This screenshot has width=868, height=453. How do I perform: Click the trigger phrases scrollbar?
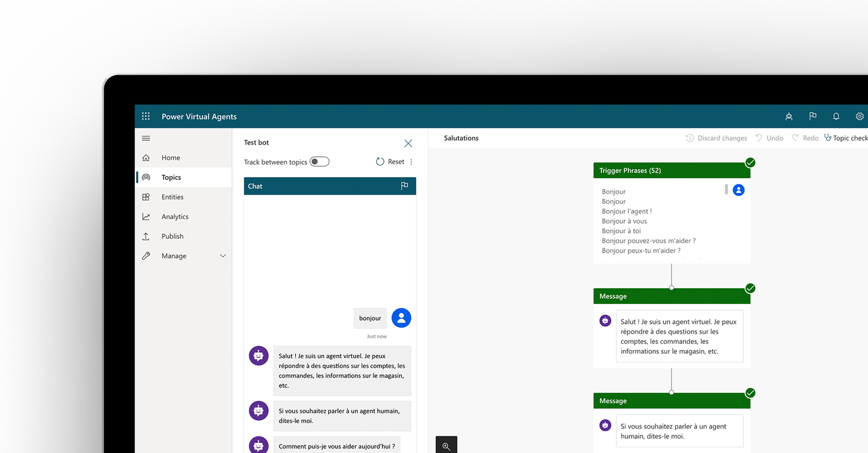point(726,190)
